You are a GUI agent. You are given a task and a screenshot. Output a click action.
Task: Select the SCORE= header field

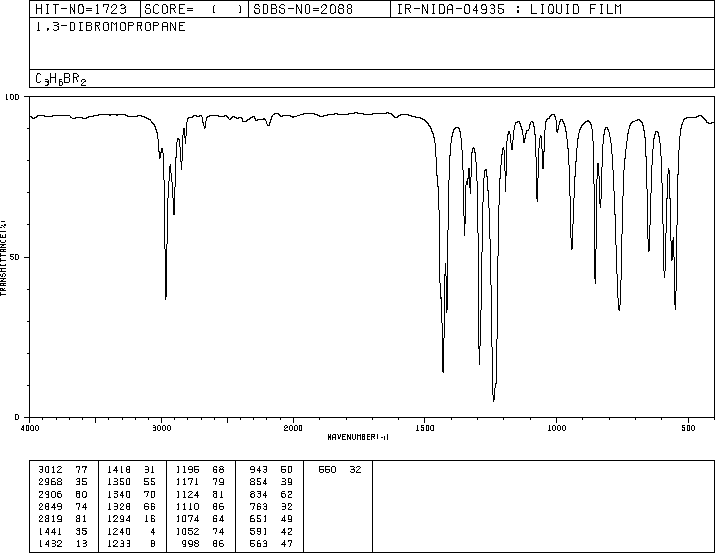coord(194,9)
